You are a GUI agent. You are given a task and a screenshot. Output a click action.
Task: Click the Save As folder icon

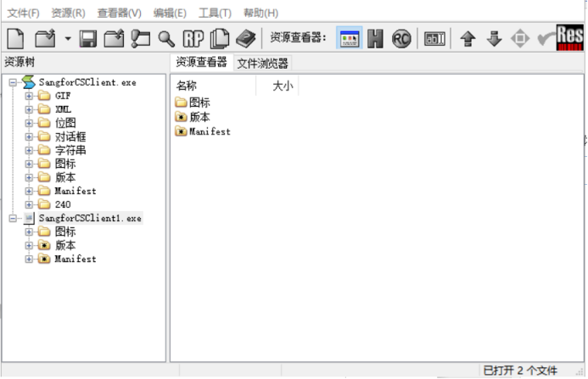coord(114,38)
